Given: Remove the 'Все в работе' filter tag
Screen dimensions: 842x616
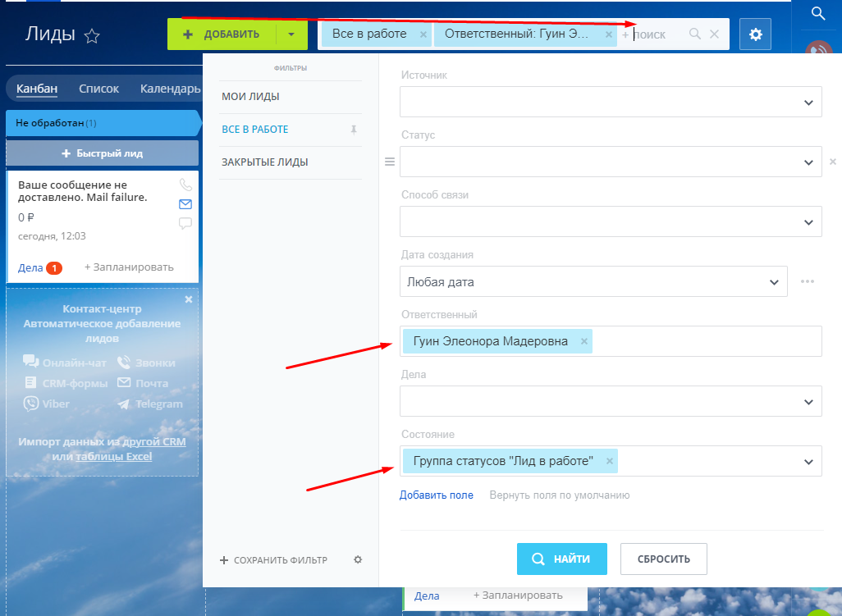Looking at the screenshot, I should point(423,34).
